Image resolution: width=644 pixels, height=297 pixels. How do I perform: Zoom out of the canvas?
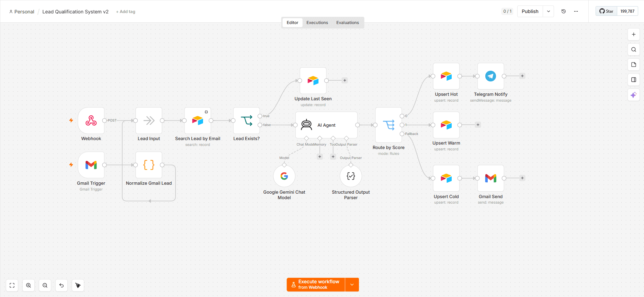[45, 285]
